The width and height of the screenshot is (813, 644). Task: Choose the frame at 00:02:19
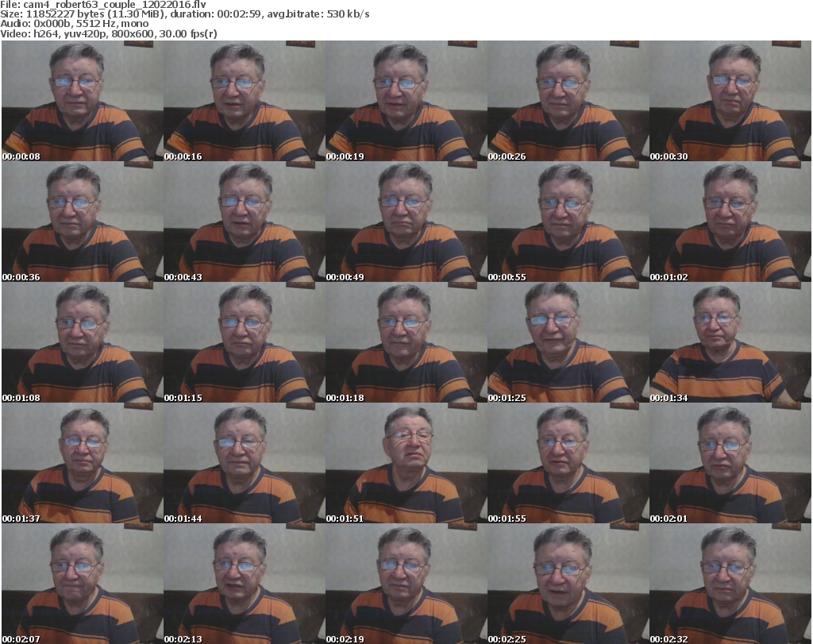(x=406, y=584)
